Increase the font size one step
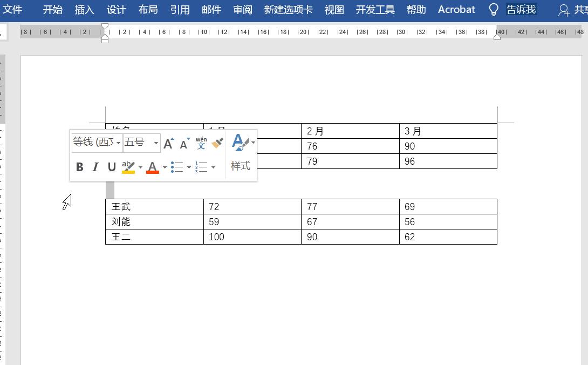The height and width of the screenshot is (365, 588). point(168,142)
